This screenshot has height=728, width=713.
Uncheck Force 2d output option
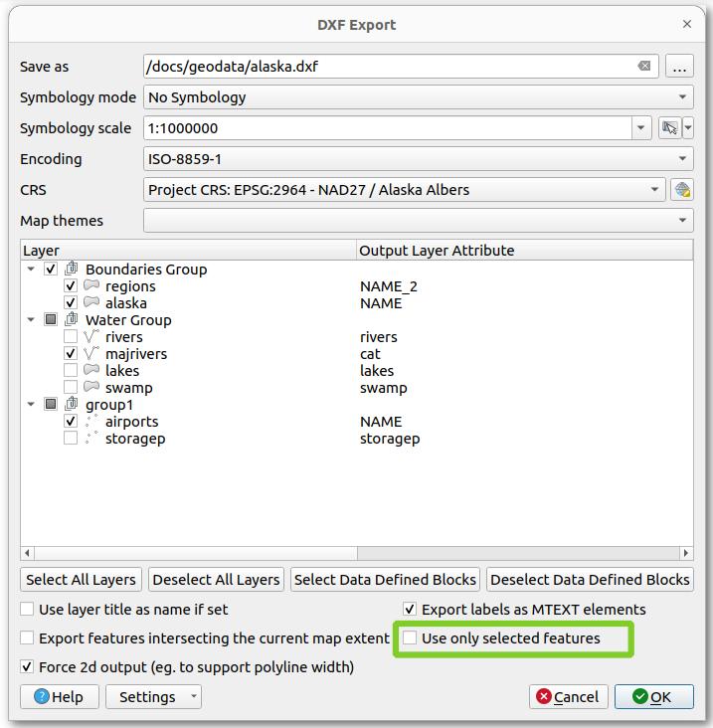27,667
